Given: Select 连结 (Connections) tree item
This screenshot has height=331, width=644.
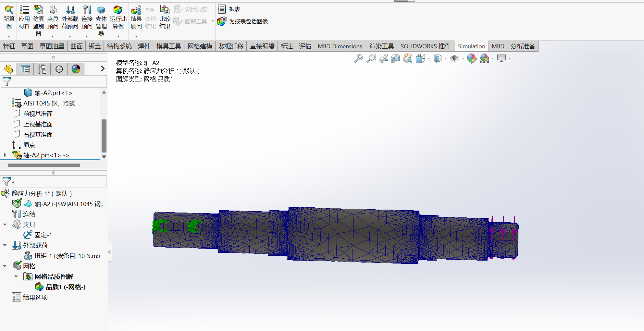Looking at the screenshot, I should pos(24,214).
